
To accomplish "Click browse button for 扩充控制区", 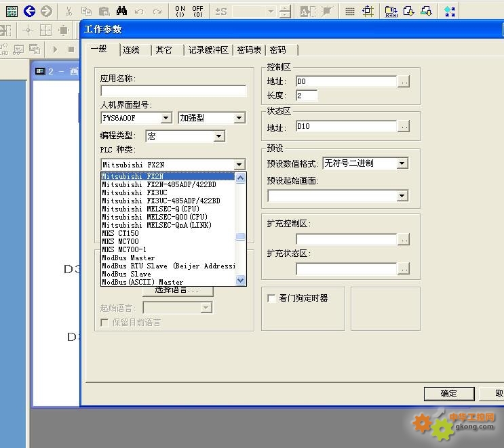I will click(404, 239).
